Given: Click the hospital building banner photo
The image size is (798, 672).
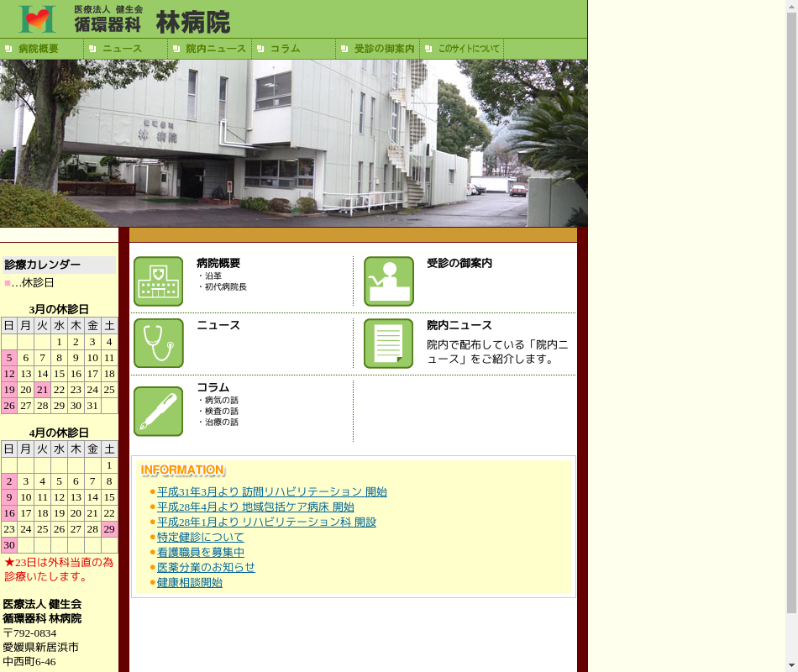Looking at the screenshot, I should pyautogui.click(x=293, y=143).
